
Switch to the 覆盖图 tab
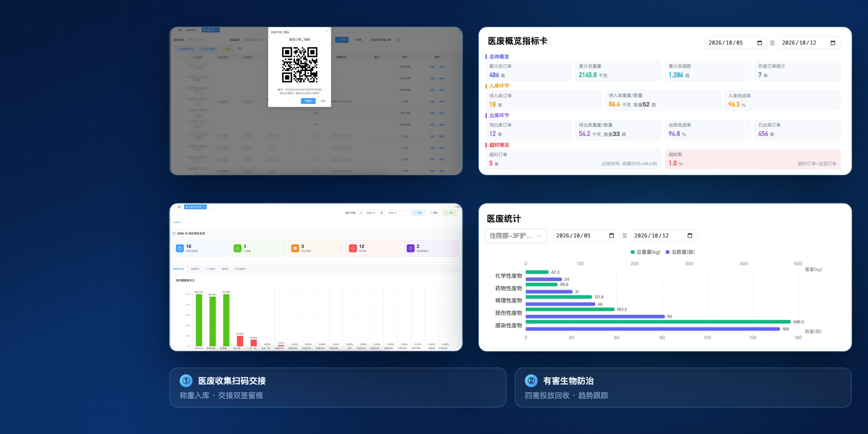pyautogui.click(x=225, y=269)
